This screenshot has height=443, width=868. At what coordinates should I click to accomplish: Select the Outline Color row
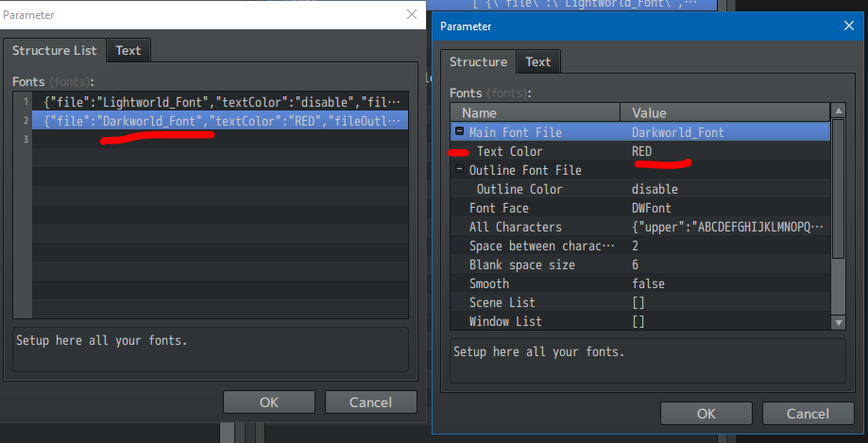(640, 189)
